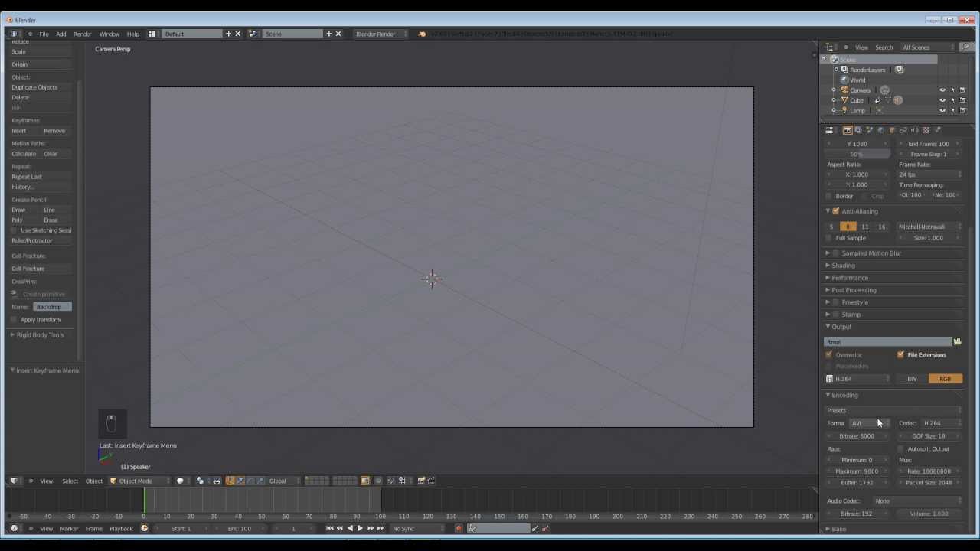Viewport: 980px width, 551px height.
Task: Open the Codec H.264 dropdown
Action: [941, 423]
